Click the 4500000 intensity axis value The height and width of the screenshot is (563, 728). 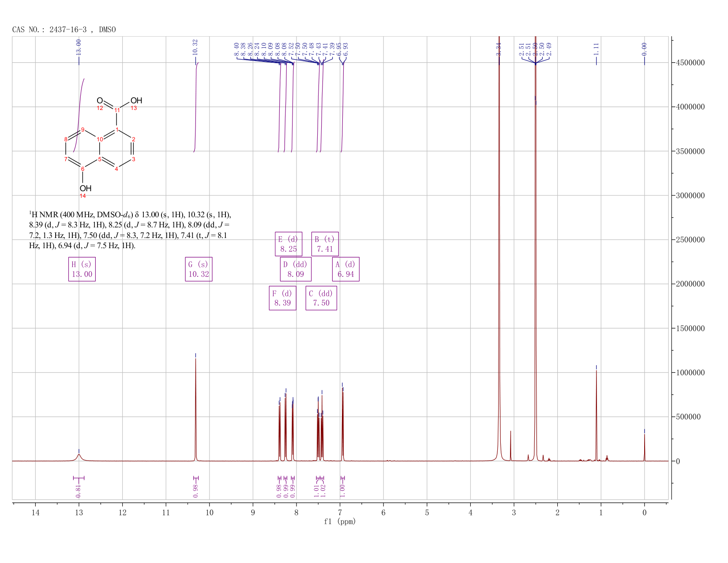[690, 63]
